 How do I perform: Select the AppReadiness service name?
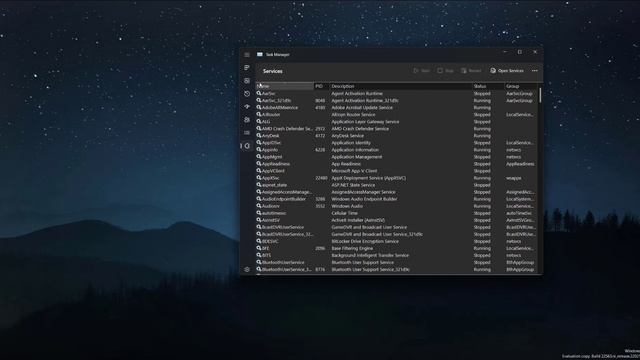(276, 164)
